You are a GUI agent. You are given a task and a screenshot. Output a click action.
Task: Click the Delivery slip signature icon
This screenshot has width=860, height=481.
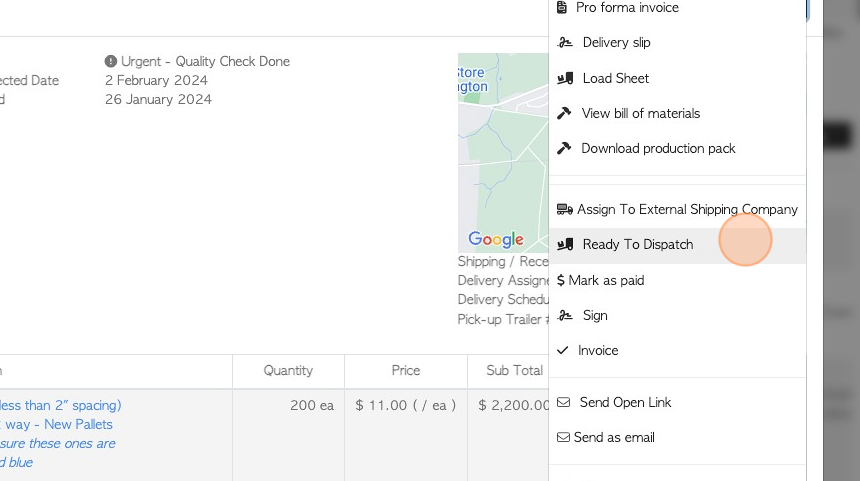point(565,42)
